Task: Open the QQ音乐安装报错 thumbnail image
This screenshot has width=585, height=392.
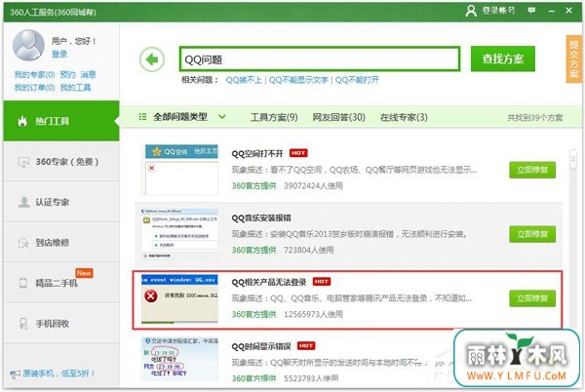Action: click(x=179, y=234)
